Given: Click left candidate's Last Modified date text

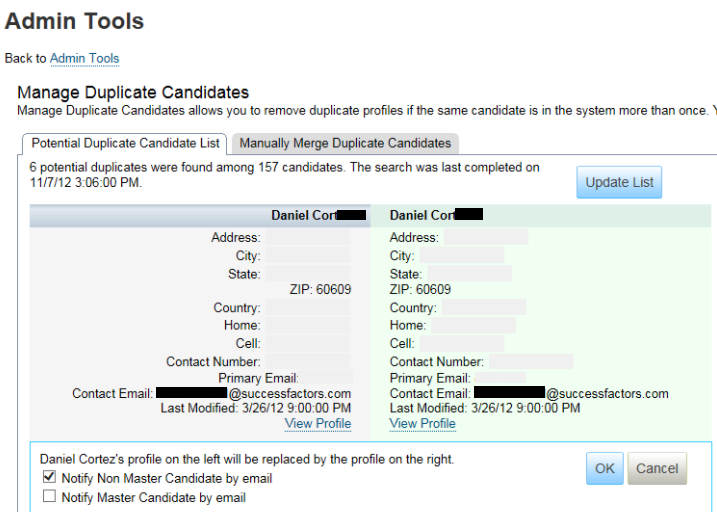Looking at the screenshot, I should coord(256,408).
